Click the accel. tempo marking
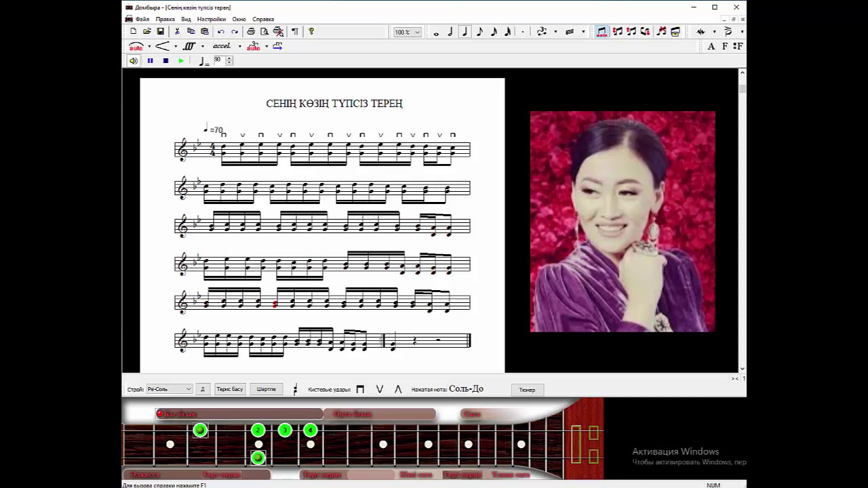Screen dimensions: 868x488 coord(221,46)
